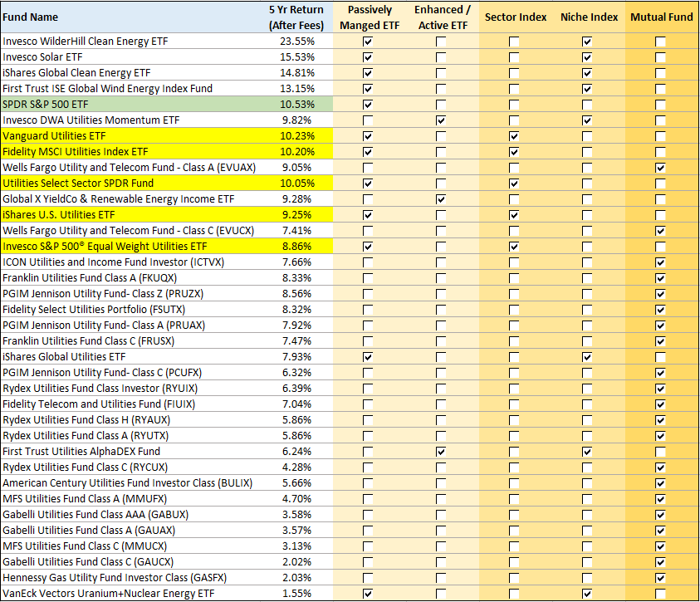Viewport: 700px width, 602px height.
Task: Select Global X YieldCo & Renewable Energy Income ETF
Action: [x=131, y=199]
